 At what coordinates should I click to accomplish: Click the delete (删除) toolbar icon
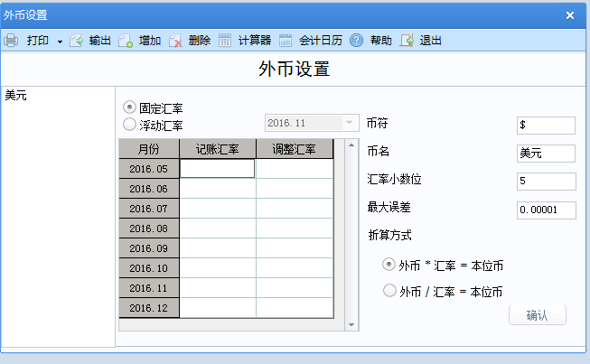click(x=175, y=41)
